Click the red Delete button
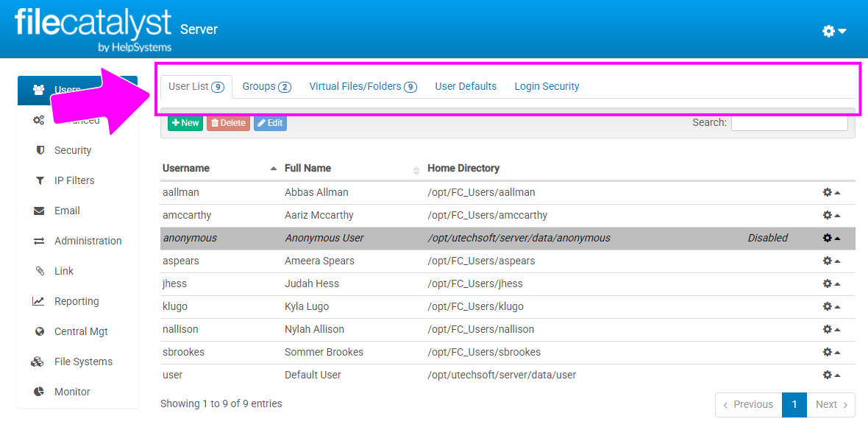 point(228,123)
